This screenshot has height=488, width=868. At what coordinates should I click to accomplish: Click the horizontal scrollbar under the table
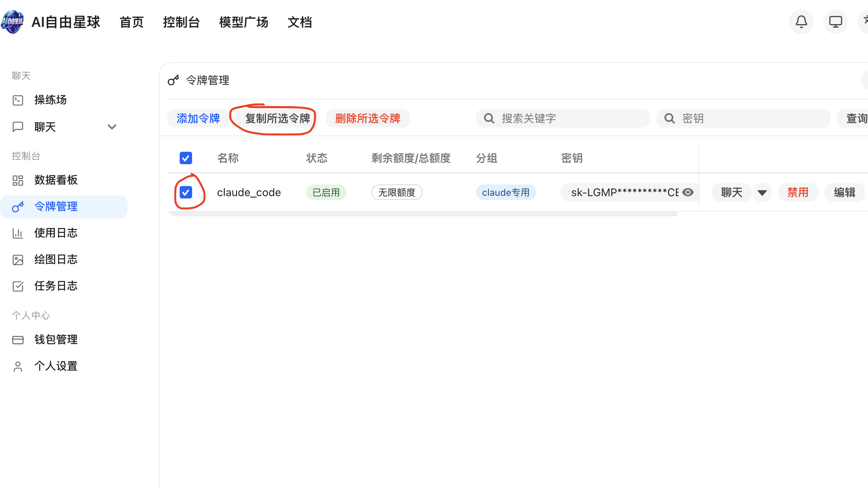point(422,214)
